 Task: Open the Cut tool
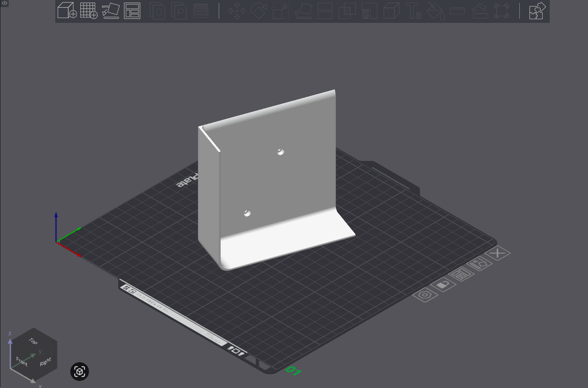[x=325, y=11]
